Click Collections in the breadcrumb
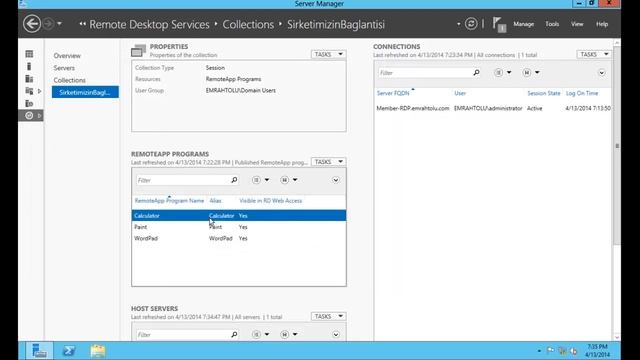This screenshot has height=360, width=640. point(248,24)
